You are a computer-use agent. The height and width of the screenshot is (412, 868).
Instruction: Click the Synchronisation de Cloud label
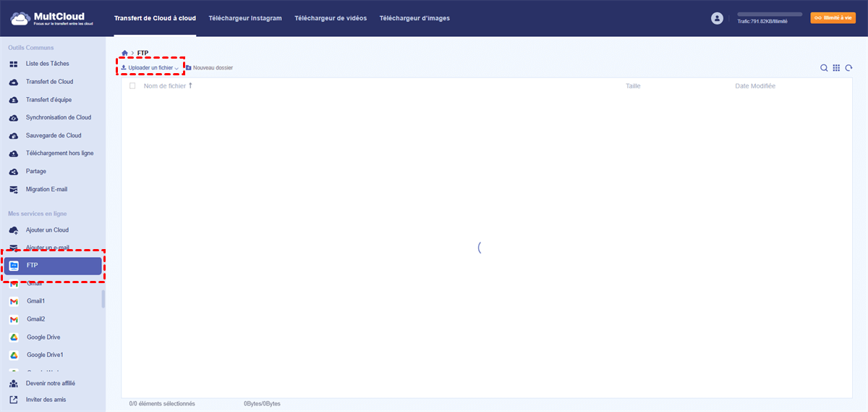point(59,117)
